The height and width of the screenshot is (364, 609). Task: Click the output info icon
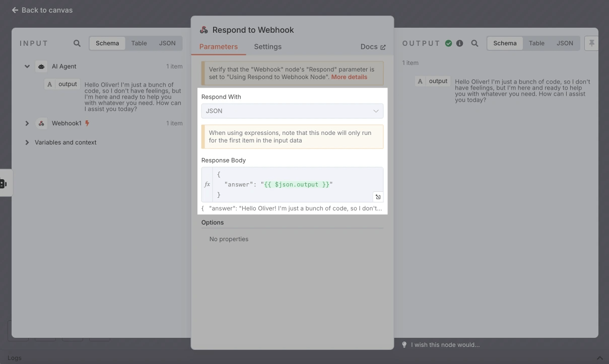click(459, 43)
